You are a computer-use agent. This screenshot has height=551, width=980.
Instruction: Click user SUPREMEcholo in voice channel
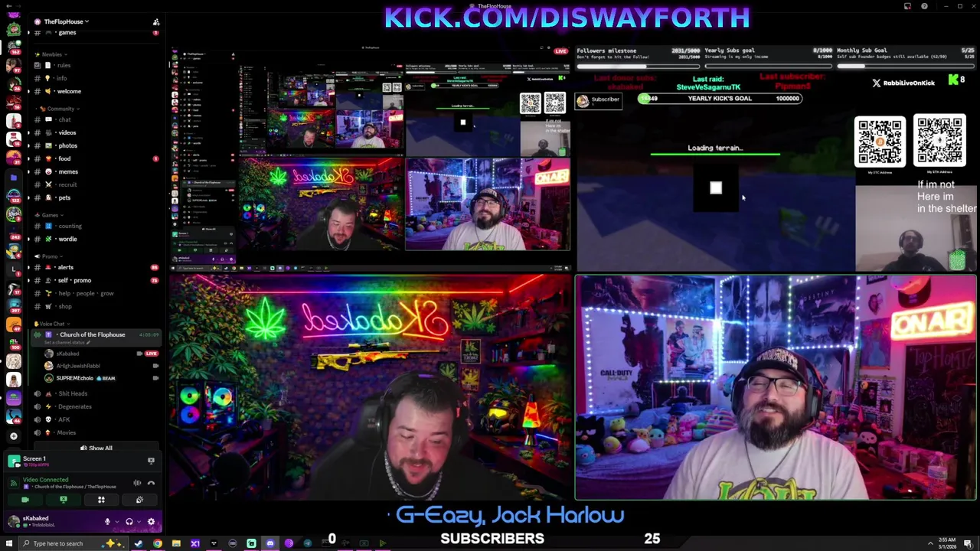point(101,378)
